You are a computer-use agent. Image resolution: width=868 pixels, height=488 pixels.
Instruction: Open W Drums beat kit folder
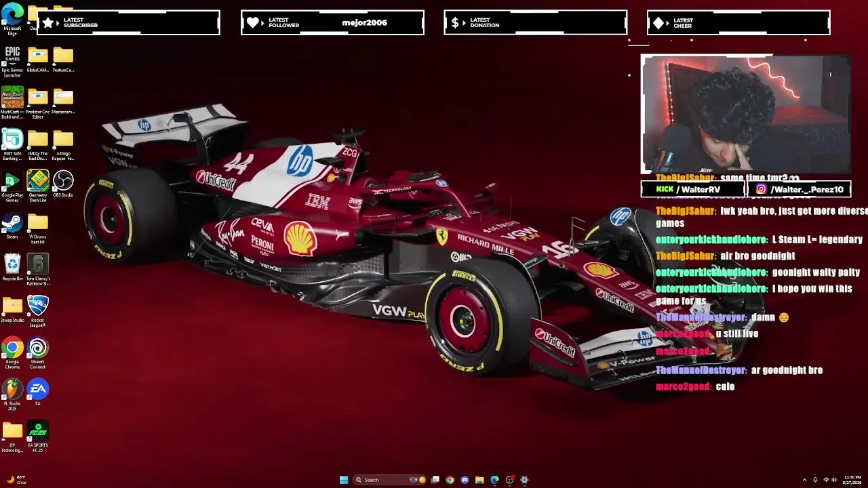pos(38,229)
